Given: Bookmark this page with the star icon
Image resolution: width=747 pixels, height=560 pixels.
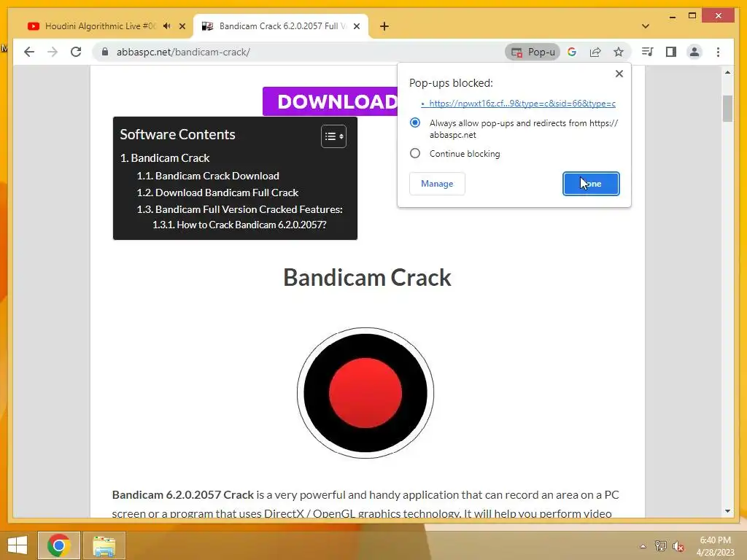Looking at the screenshot, I should tap(619, 52).
